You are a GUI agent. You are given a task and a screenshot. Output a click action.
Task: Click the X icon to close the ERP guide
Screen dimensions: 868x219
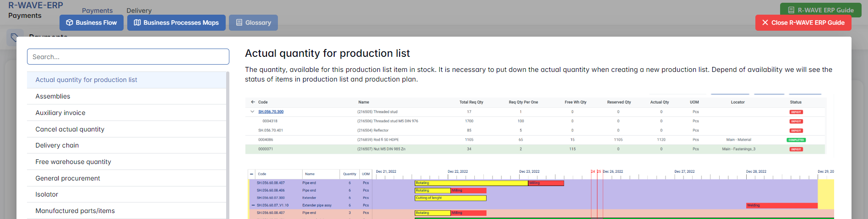[x=765, y=22]
